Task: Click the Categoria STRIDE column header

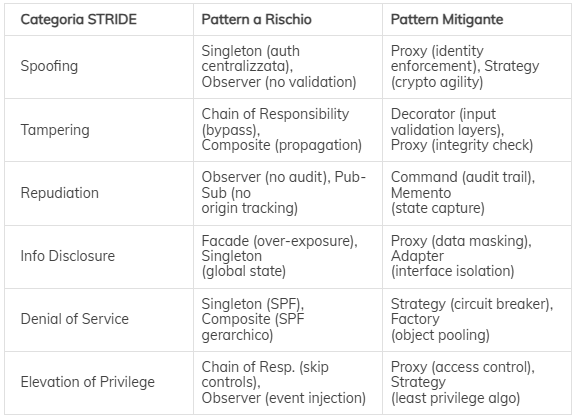Action: coord(99,19)
